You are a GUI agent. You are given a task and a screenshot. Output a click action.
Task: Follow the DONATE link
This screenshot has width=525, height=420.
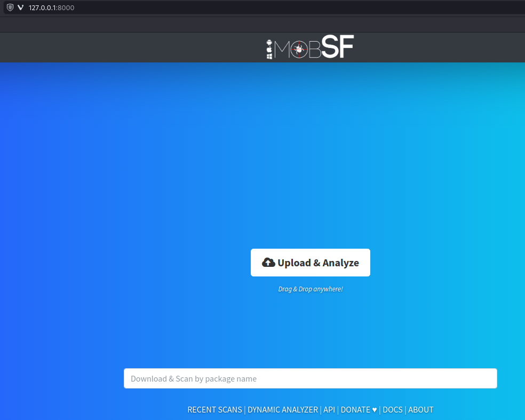tap(355, 410)
